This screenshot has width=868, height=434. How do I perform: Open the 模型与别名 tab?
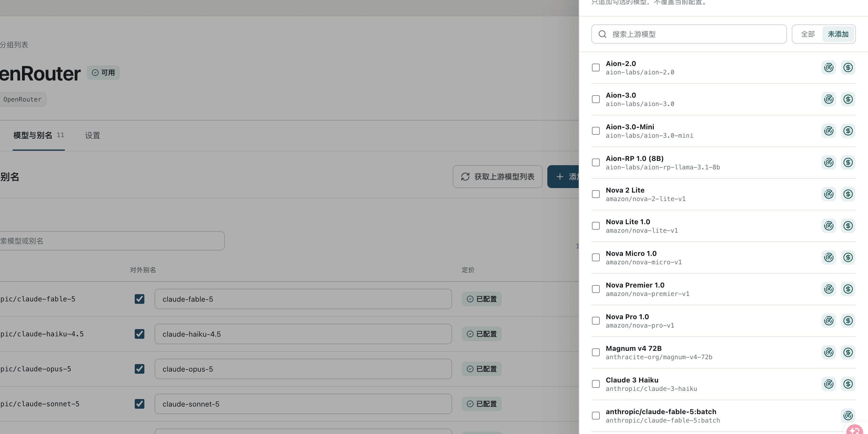(39, 135)
